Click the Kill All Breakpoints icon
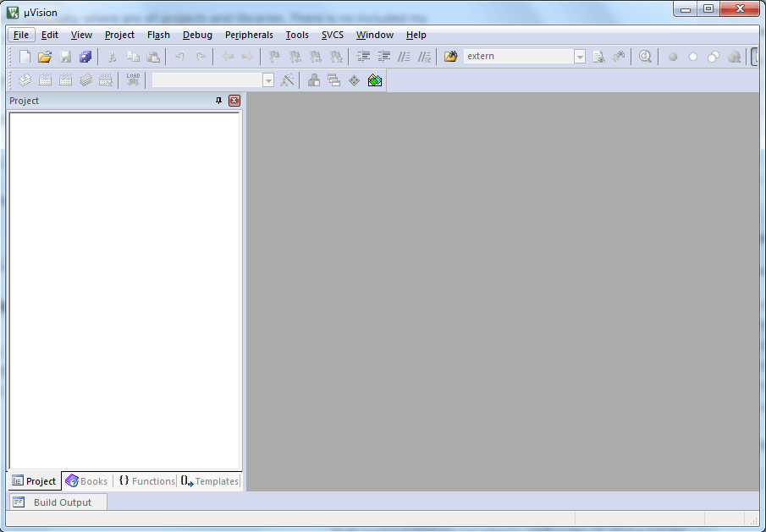Viewport: 766px width, 532px height. tap(734, 57)
